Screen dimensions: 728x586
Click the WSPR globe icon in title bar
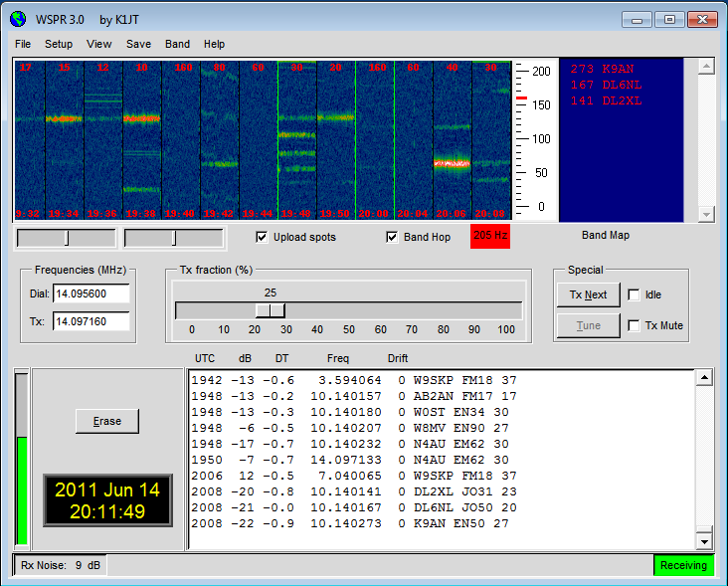pos(19,19)
